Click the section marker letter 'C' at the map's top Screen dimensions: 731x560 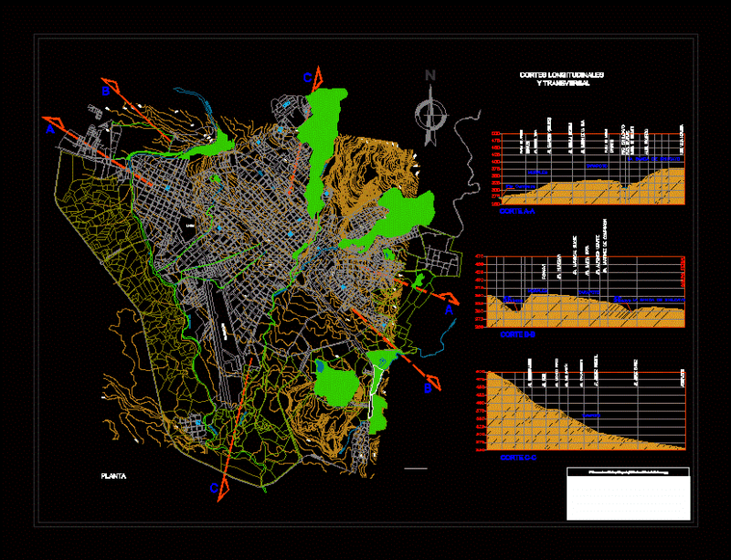click(307, 78)
